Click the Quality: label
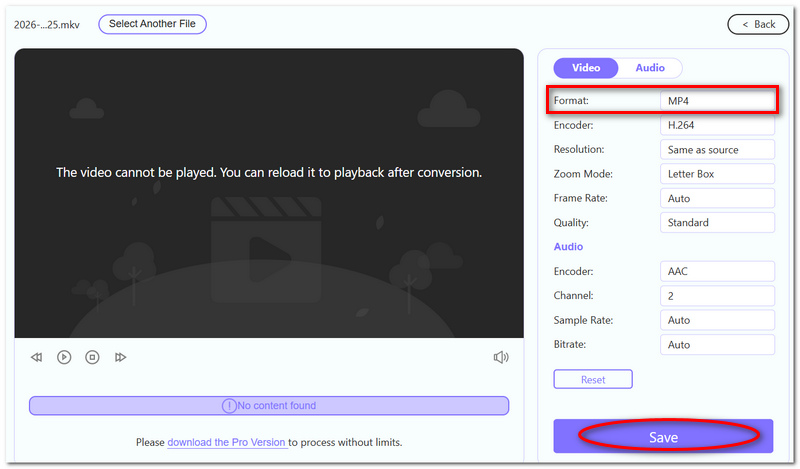Viewport: 800px width, 469px height. coord(571,223)
